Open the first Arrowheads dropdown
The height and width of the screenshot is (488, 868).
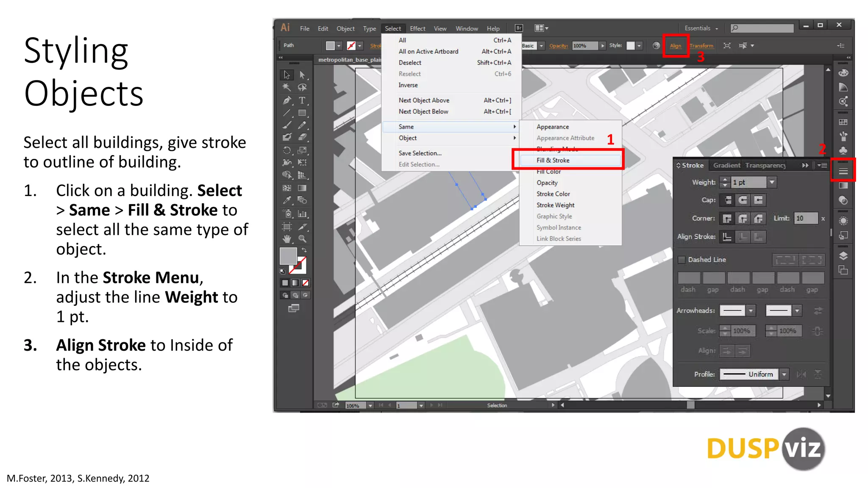tap(751, 311)
